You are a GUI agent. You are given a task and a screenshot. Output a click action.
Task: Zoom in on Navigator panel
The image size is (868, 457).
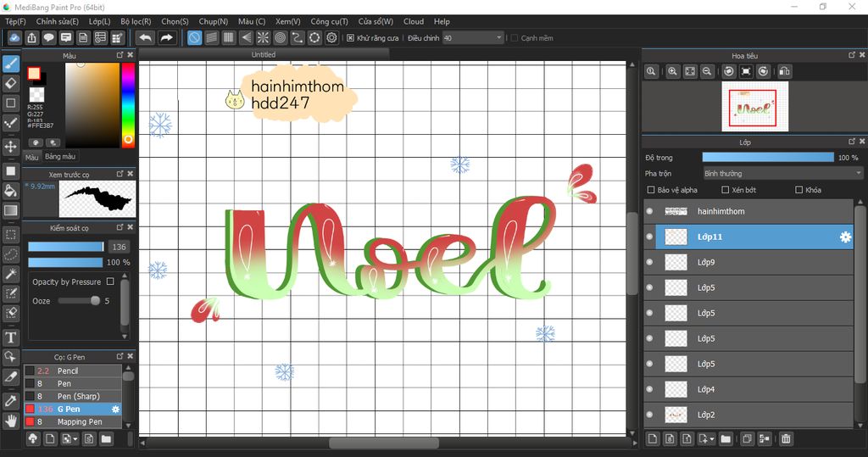[x=672, y=71]
